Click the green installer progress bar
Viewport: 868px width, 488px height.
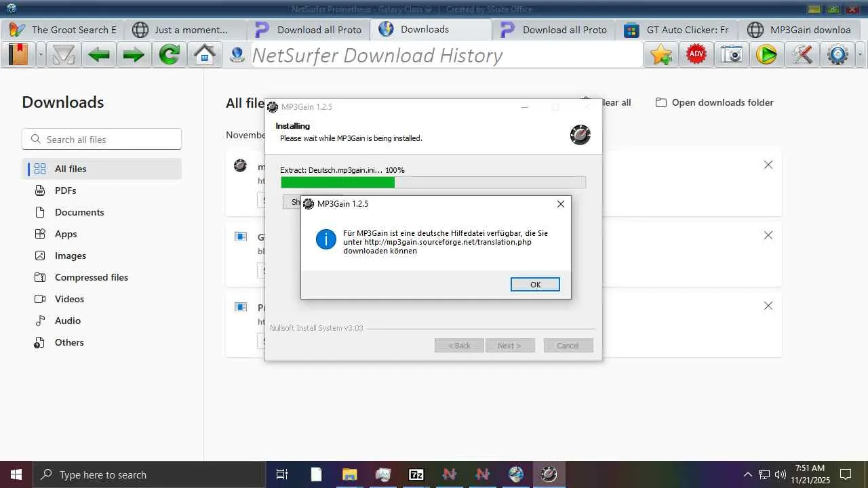tap(433, 182)
